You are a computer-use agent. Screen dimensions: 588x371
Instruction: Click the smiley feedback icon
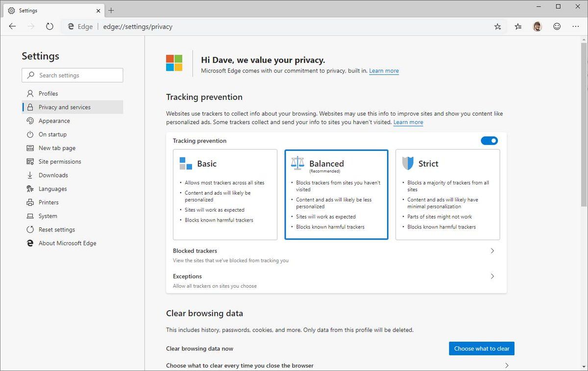pos(557,26)
